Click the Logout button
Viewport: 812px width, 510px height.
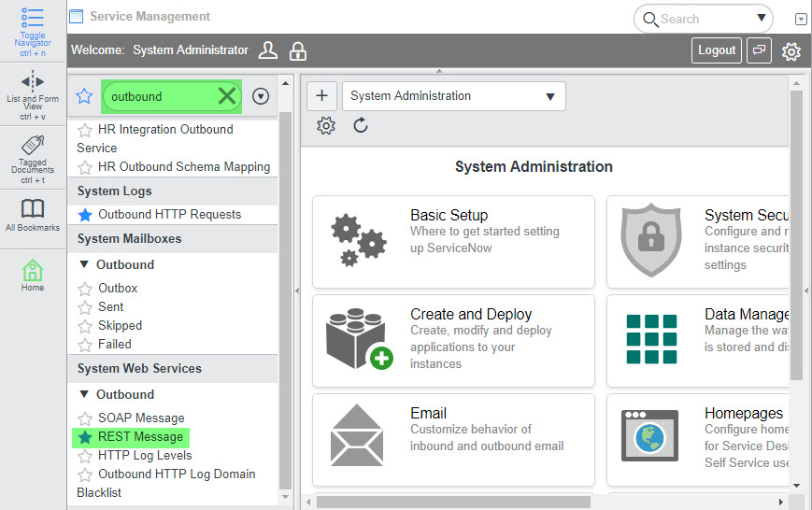(x=716, y=50)
